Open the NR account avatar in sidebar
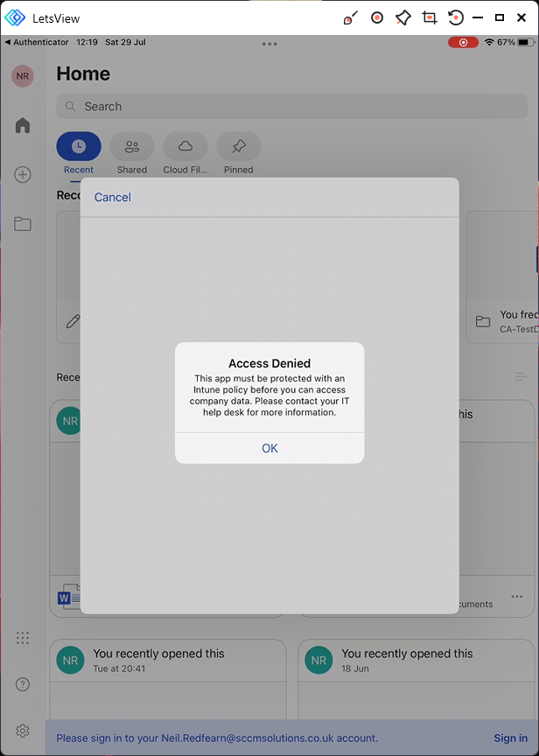The height and width of the screenshot is (756, 539). [x=23, y=76]
